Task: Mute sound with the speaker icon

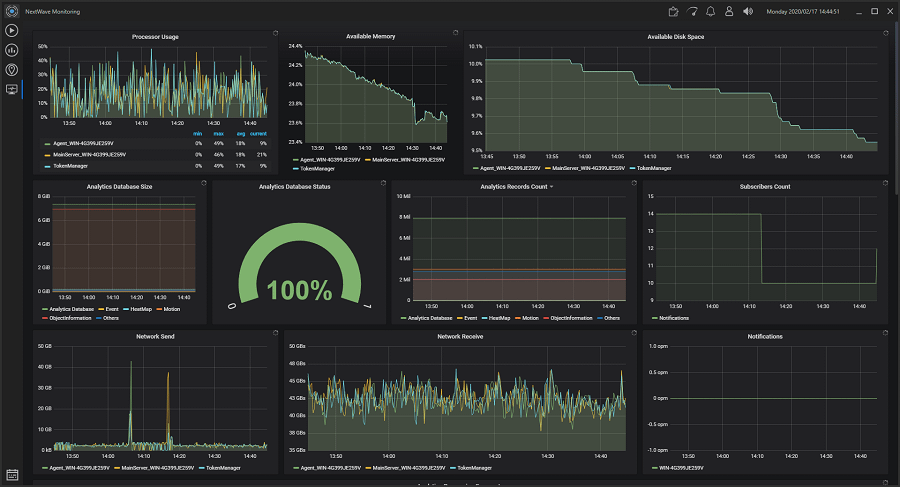Action: pos(748,12)
